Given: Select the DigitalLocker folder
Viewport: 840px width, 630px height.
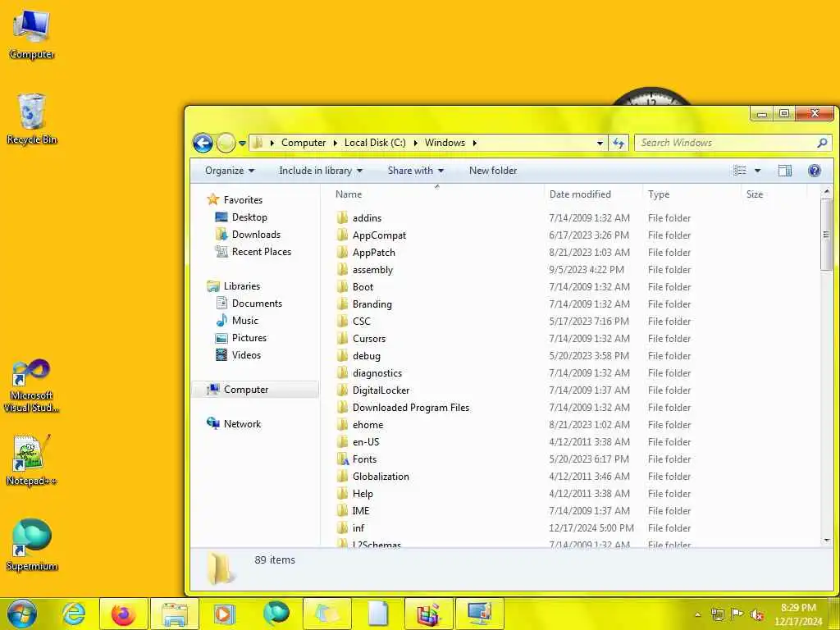Looking at the screenshot, I should click(381, 390).
